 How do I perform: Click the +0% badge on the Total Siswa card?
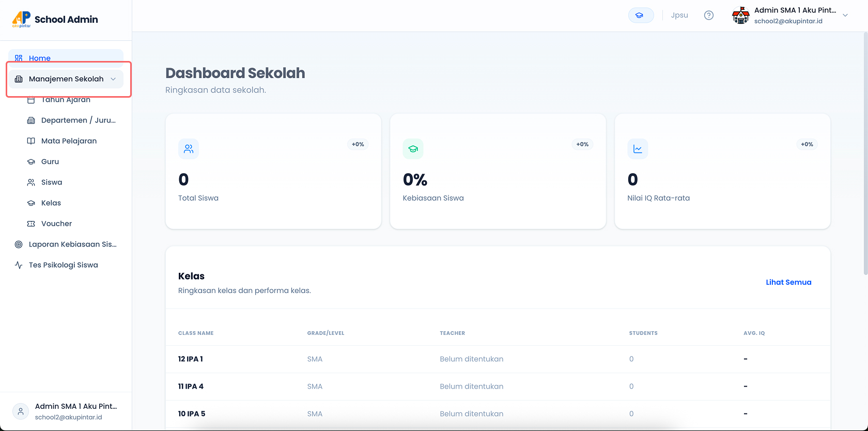358,144
